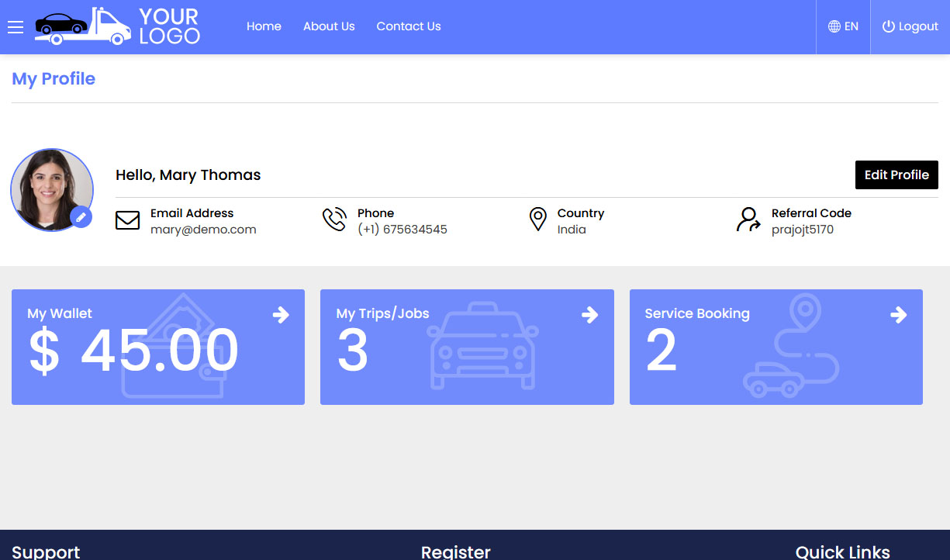The image size is (950, 560).
Task: Click the Support footer heading
Action: [46, 551]
